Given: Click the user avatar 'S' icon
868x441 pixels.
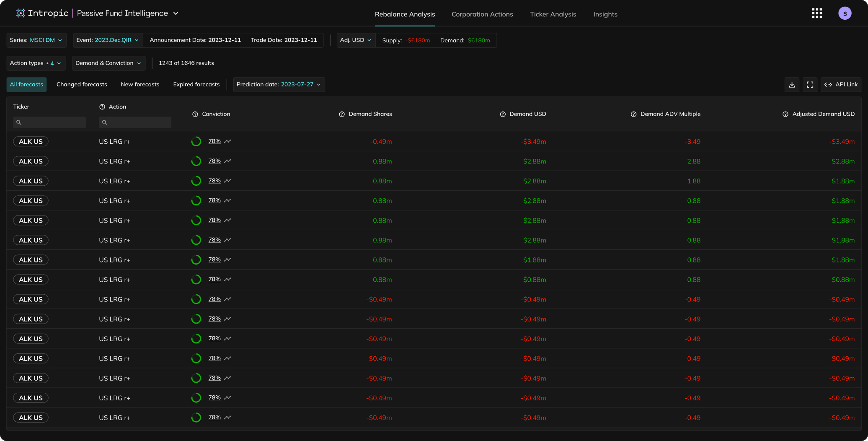Looking at the screenshot, I should tap(845, 13).
